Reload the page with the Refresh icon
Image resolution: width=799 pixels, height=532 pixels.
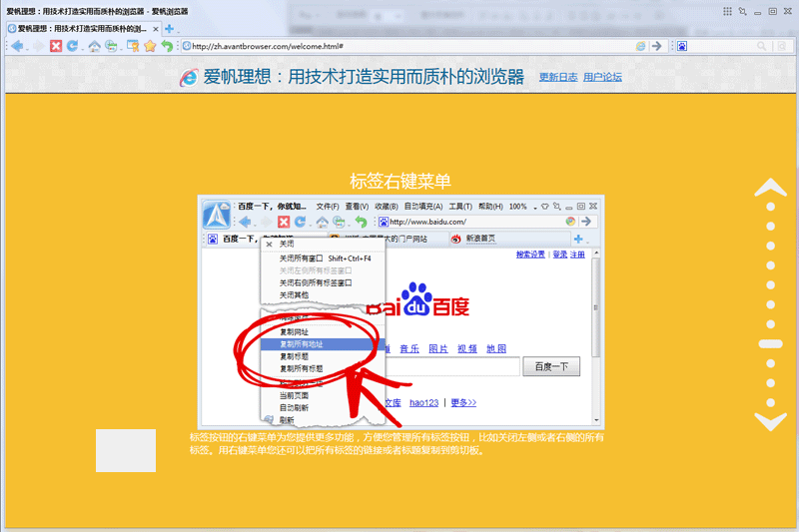click(72, 46)
